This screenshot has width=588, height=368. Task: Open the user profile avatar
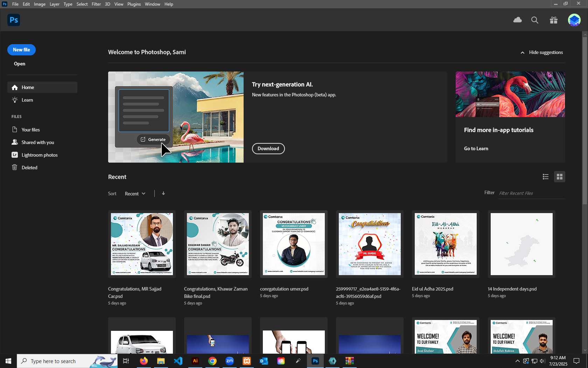tap(574, 20)
